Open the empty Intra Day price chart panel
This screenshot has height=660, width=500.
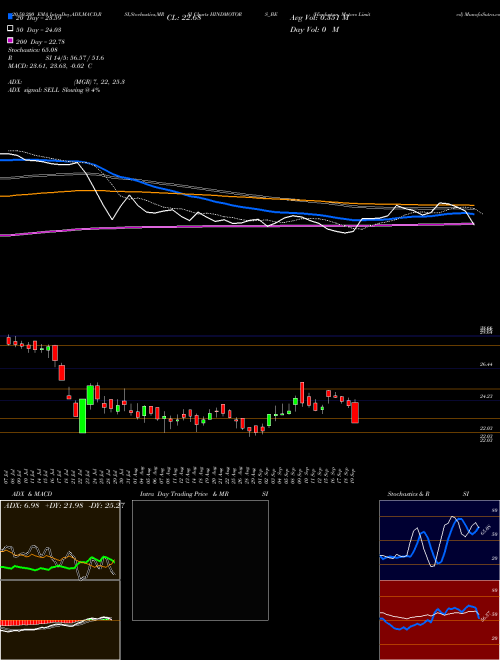[x=200, y=560]
